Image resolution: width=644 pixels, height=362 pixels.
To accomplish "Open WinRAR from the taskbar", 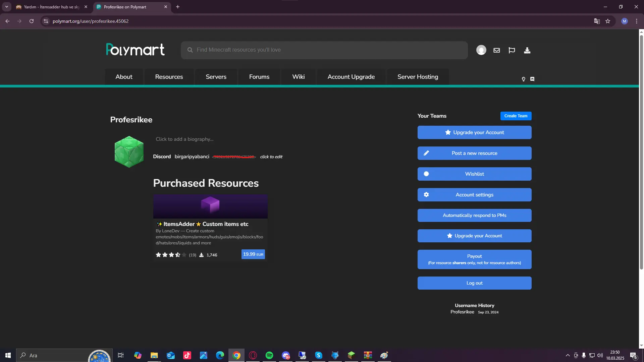I will (x=368, y=355).
